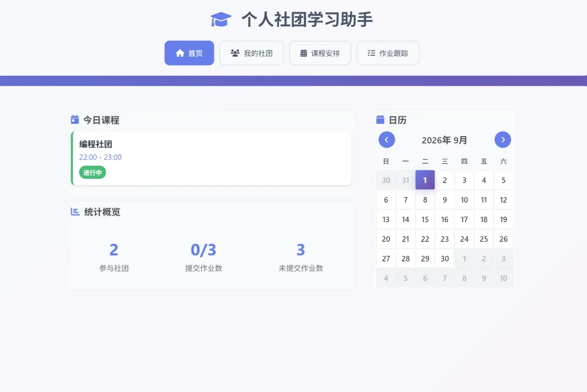
Task: Select day 8 in calendar
Action: (x=425, y=200)
